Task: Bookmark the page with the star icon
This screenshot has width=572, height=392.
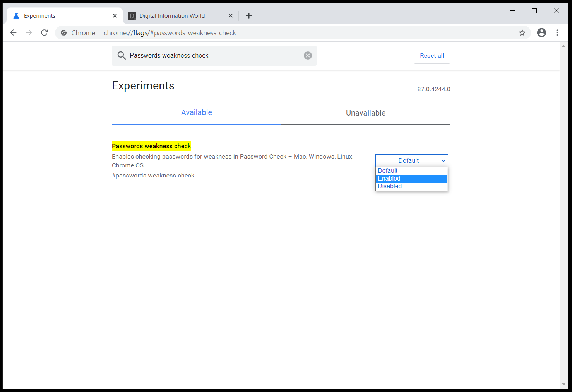Action: click(x=522, y=32)
